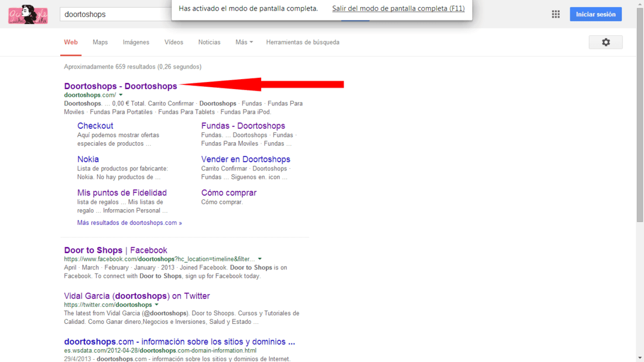Click Salir del modo de pantalla completa link
Screen dimensions: 644x362
pos(398,9)
